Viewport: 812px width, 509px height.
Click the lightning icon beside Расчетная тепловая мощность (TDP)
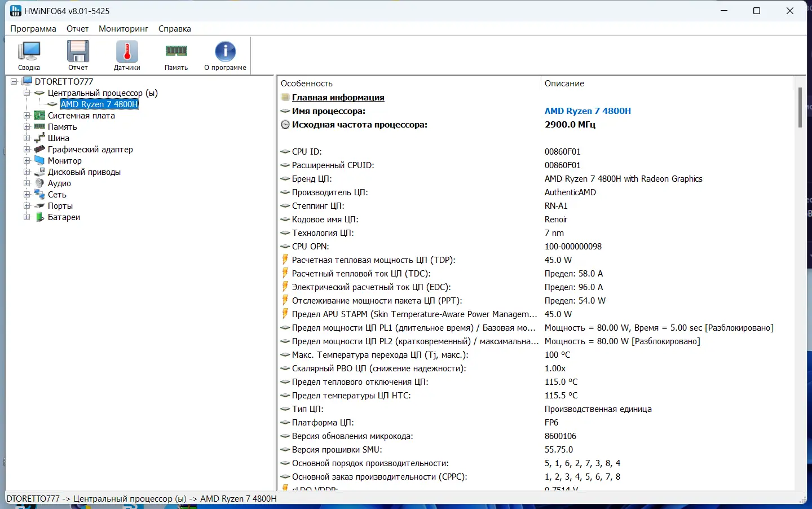click(x=285, y=260)
